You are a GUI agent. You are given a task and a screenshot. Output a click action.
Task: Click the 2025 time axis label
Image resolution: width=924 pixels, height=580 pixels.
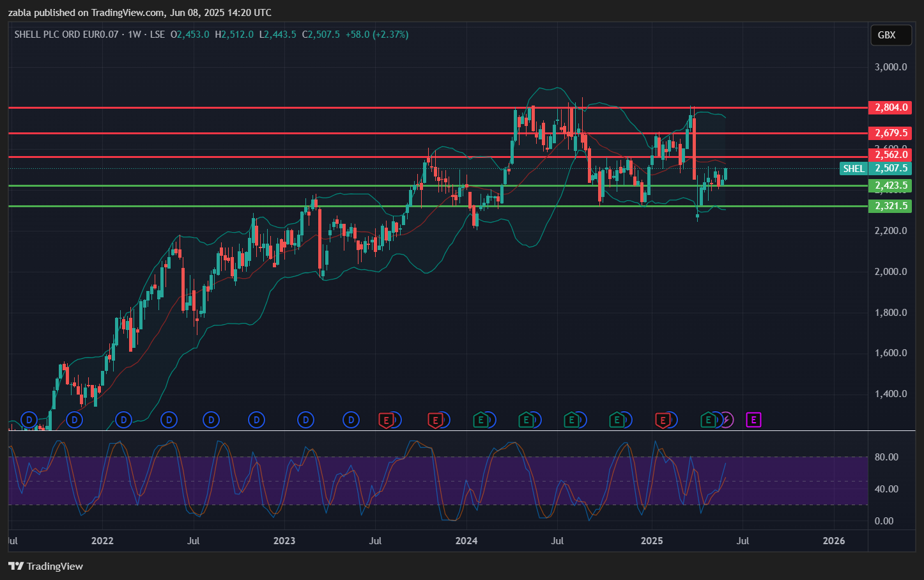point(652,541)
